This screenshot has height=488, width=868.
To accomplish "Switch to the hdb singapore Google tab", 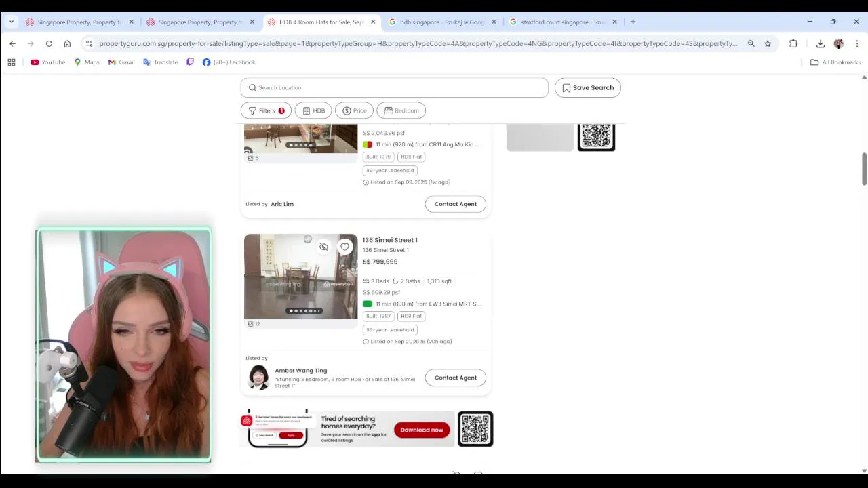I will [x=441, y=22].
